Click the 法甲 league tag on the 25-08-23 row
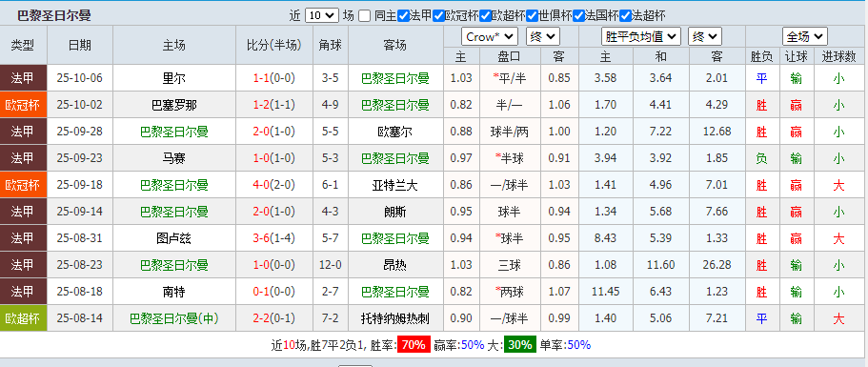This screenshot has height=367, width=868. [23, 265]
